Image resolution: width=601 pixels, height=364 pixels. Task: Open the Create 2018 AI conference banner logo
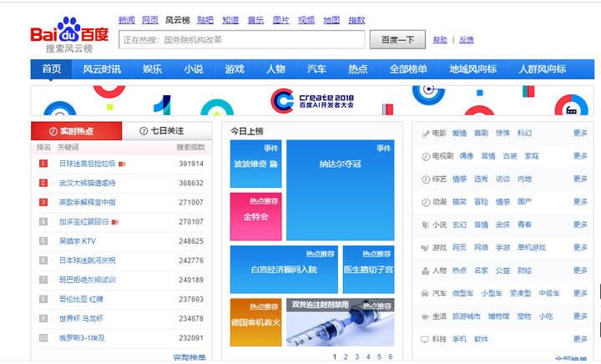pos(312,100)
